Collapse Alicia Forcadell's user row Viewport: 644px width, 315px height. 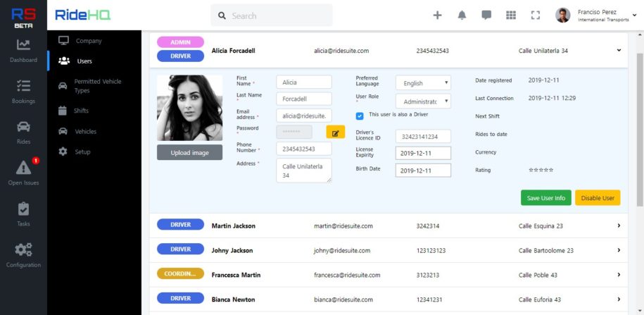(619, 50)
